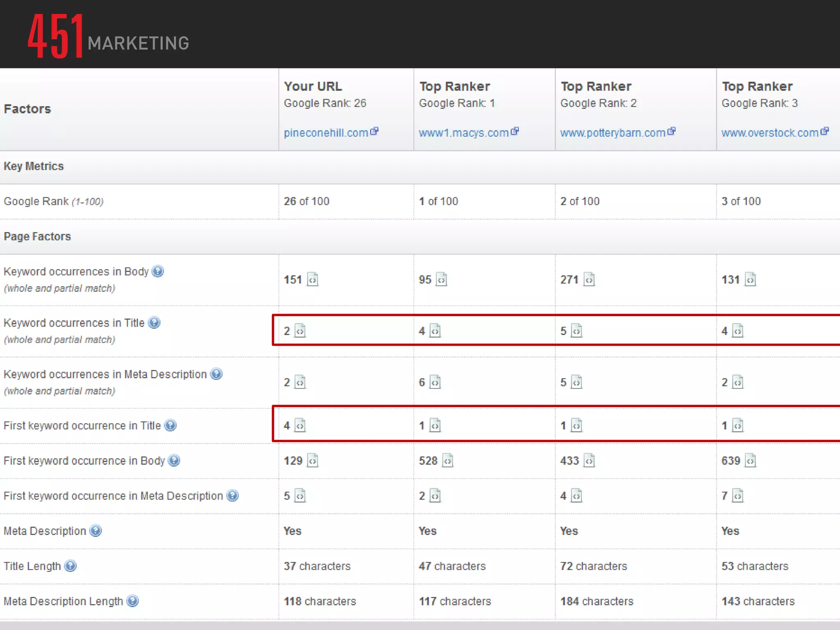The width and height of the screenshot is (840, 630).
Task: Click help icon beside Meta Description Length
Action: tap(132, 601)
